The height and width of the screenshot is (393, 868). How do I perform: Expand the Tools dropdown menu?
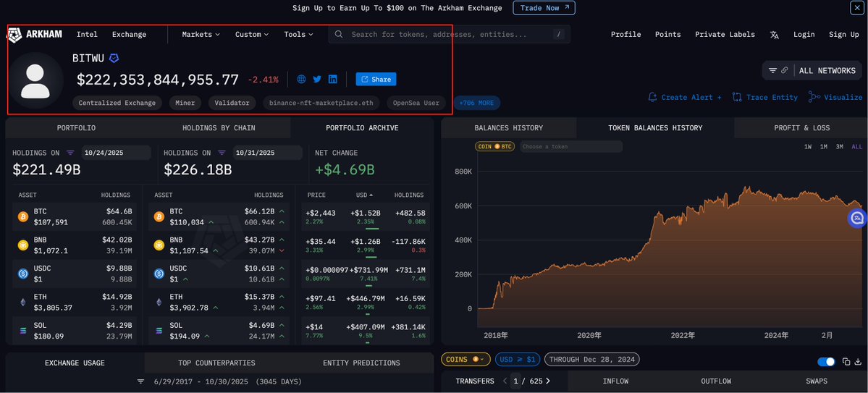pyautogui.click(x=298, y=34)
